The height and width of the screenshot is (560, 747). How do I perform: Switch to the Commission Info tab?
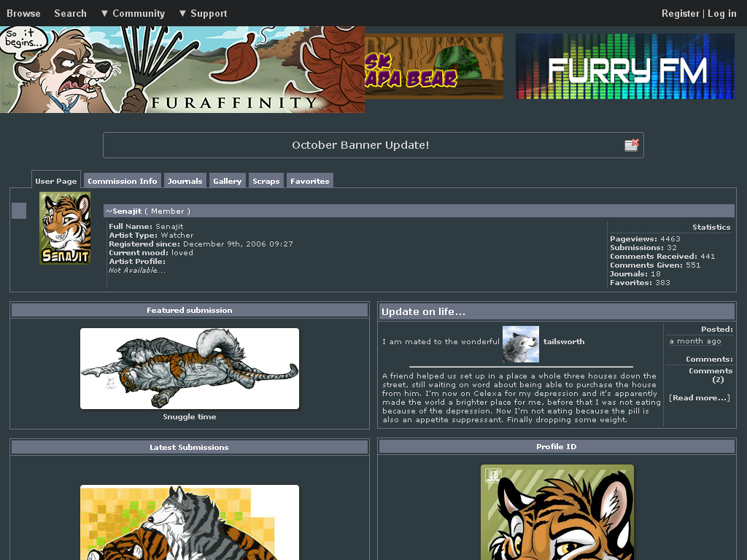coord(123,181)
